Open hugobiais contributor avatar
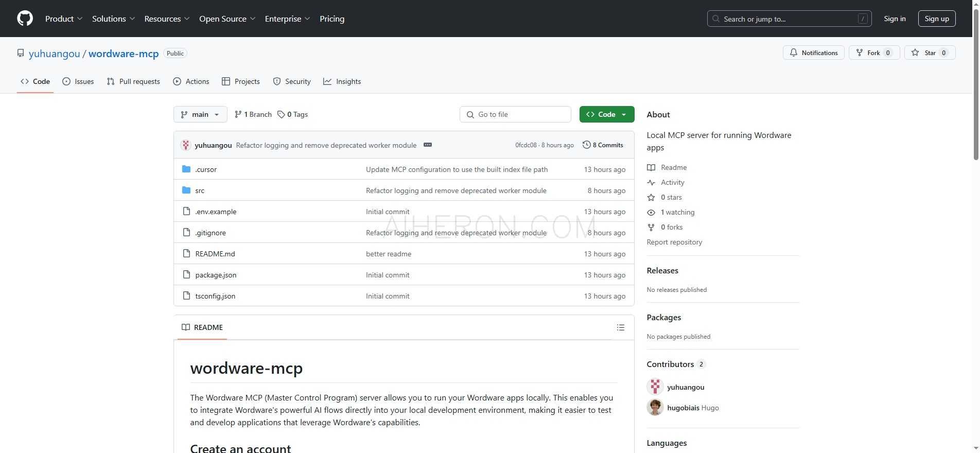This screenshot has width=980, height=453. pos(655,407)
